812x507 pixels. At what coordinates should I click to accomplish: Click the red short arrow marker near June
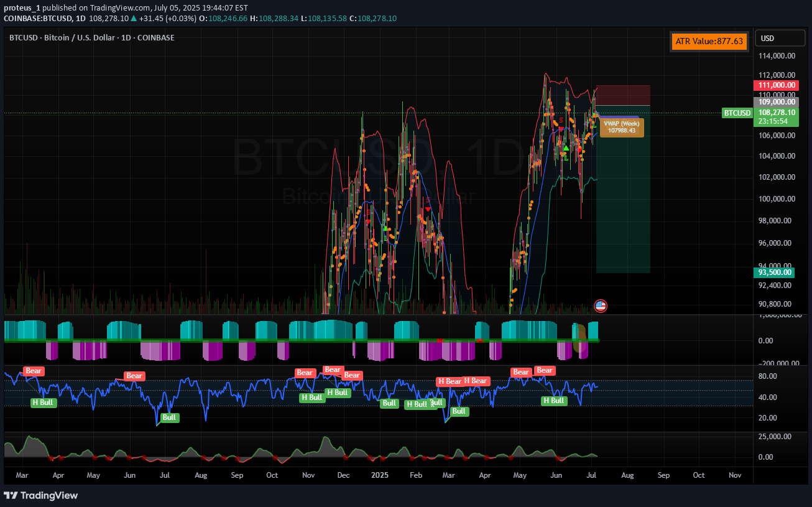coord(561,128)
